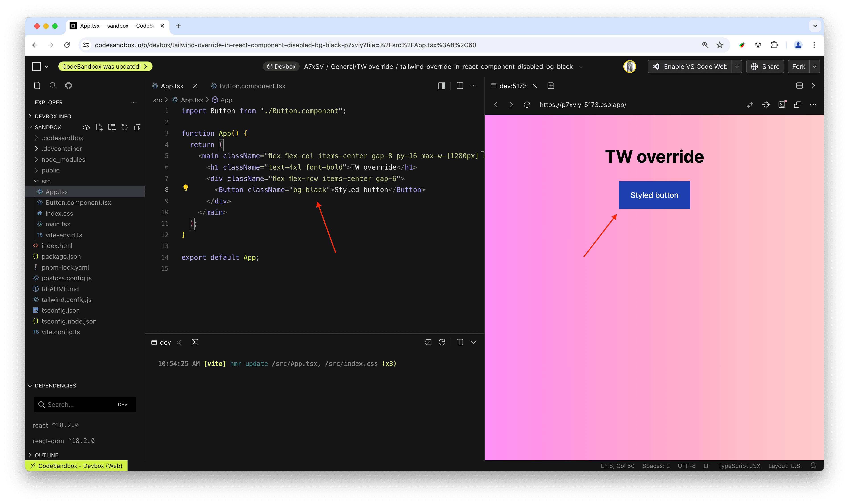The width and height of the screenshot is (849, 504).
Task: Create a new folder in the Sandbox
Action: pos(111,127)
